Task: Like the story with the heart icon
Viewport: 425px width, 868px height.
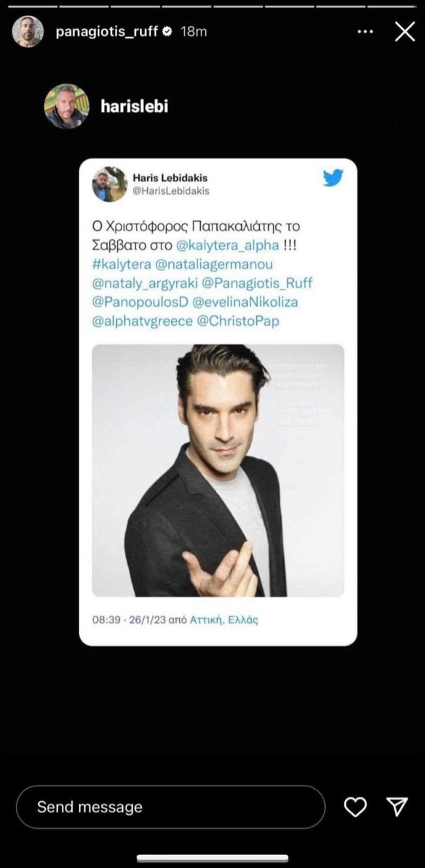Action: pyautogui.click(x=355, y=808)
